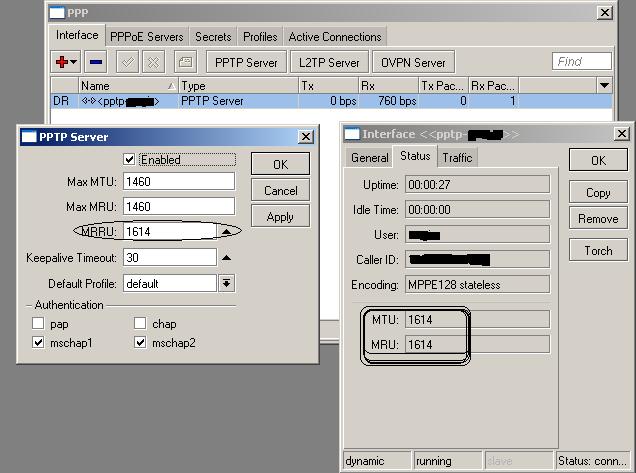Click the dynamic status bar entry
Image resolution: width=636 pixels, height=473 pixels.
pyautogui.click(x=377, y=461)
